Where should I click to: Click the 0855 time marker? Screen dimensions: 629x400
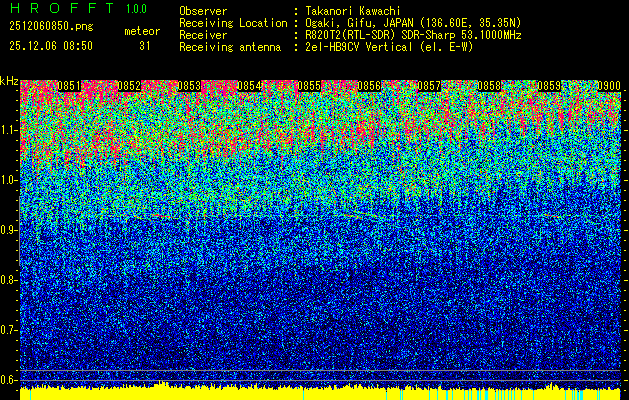(310, 86)
